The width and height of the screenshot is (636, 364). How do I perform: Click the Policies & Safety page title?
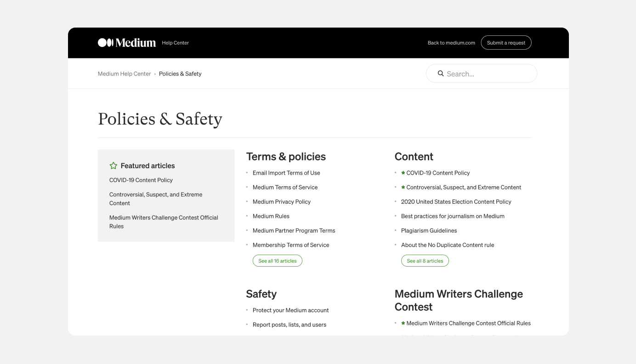[160, 119]
